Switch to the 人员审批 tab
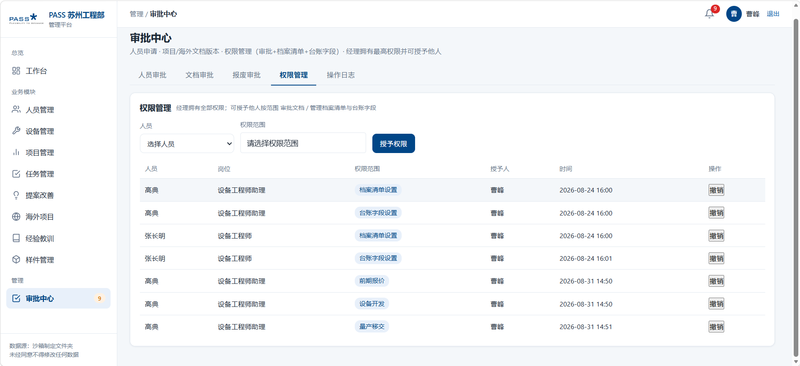The height and width of the screenshot is (366, 800). (152, 75)
